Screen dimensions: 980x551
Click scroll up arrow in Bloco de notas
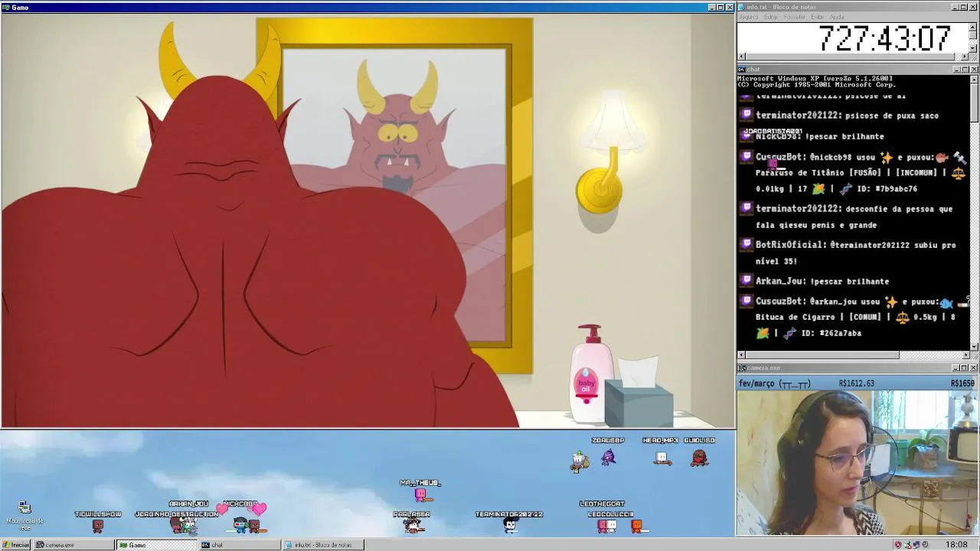(973, 27)
